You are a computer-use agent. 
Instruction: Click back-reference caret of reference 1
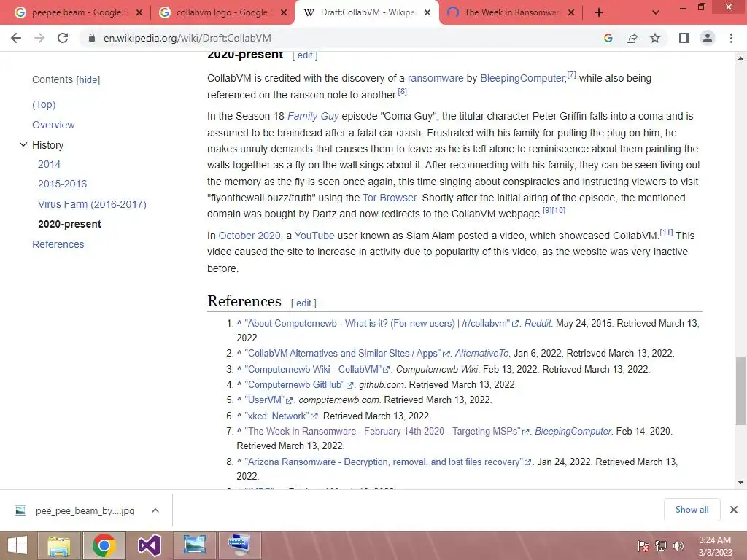[x=239, y=323]
